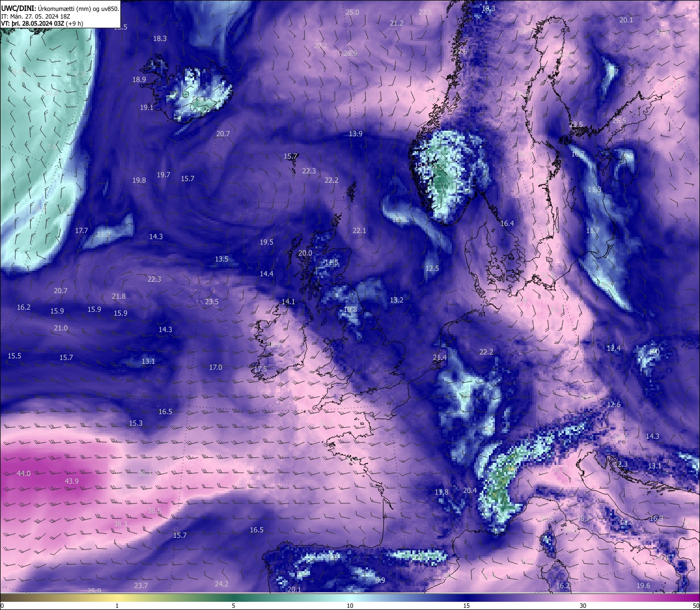Click the map value '15.3'
The image size is (700, 610).
point(136,423)
